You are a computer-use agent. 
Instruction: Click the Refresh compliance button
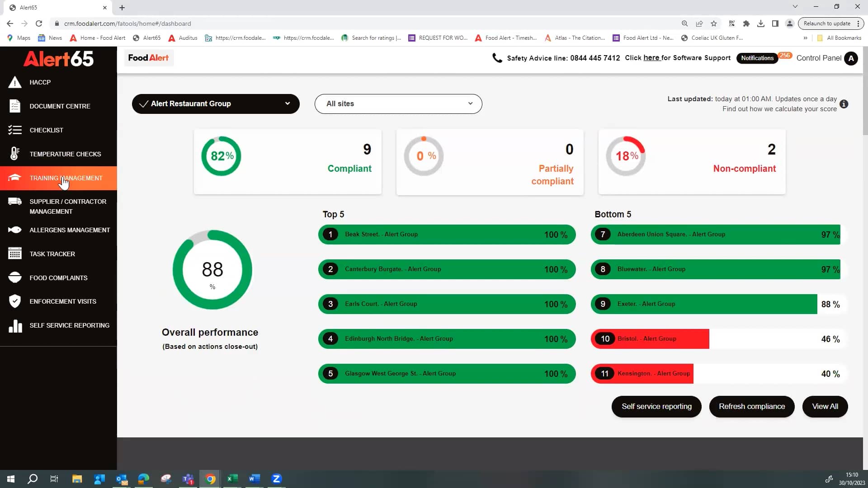click(x=751, y=406)
